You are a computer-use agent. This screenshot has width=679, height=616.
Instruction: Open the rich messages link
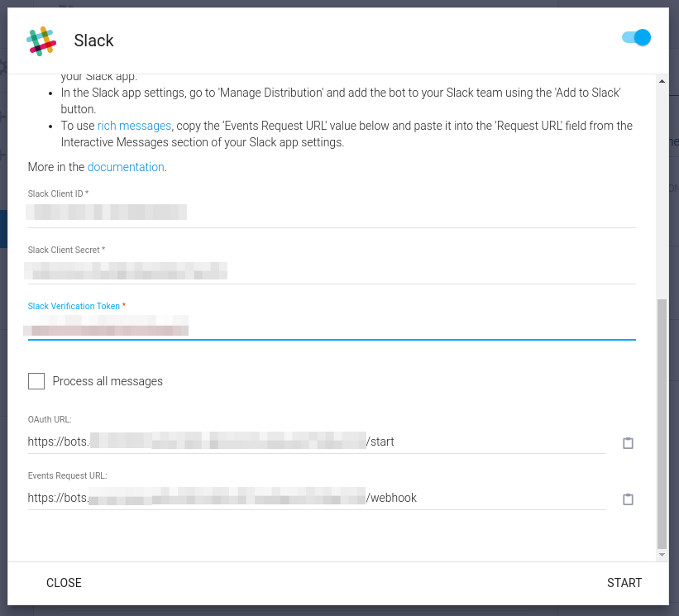[x=134, y=126]
